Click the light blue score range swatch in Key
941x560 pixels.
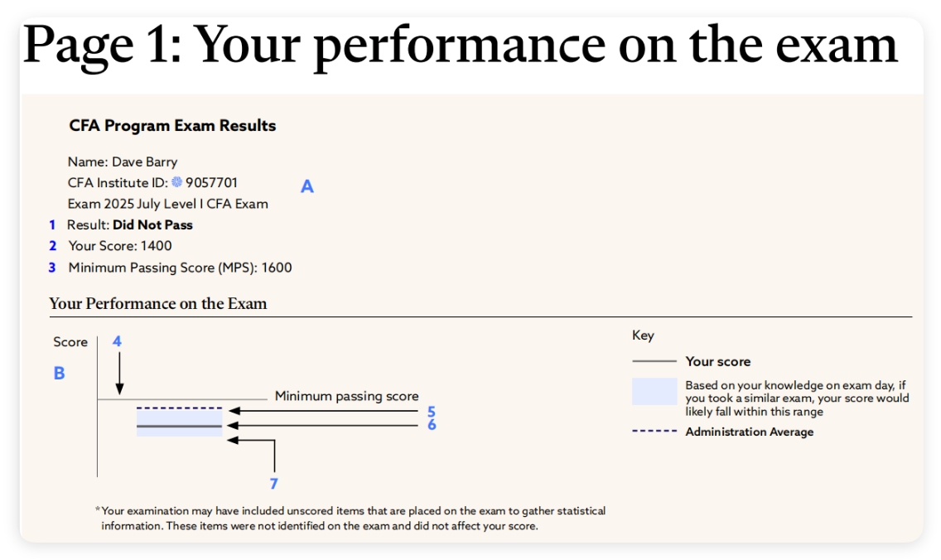point(654,392)
